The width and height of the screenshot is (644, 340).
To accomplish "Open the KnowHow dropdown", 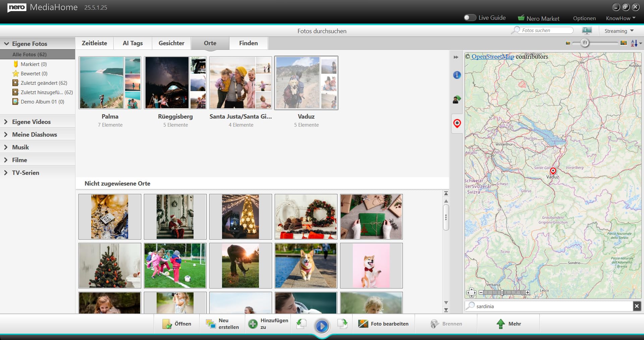I will click(x=621, y=18).
